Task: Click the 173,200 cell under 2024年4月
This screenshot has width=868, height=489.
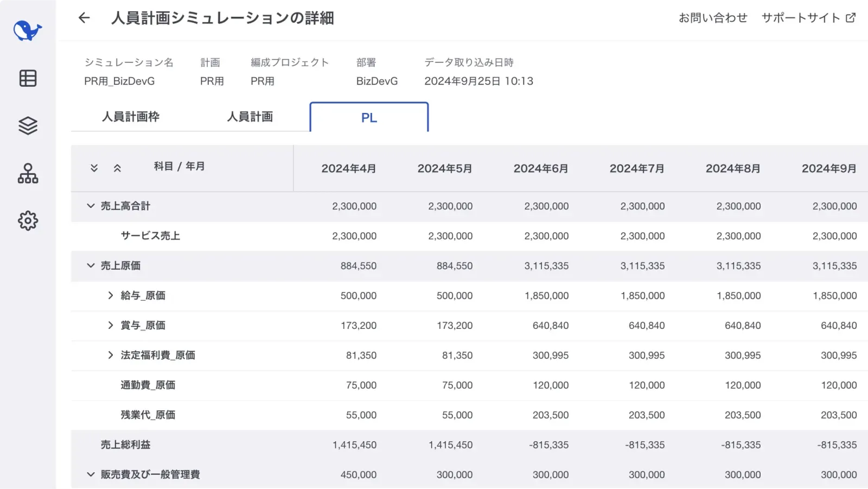Action: coord(359,326)
